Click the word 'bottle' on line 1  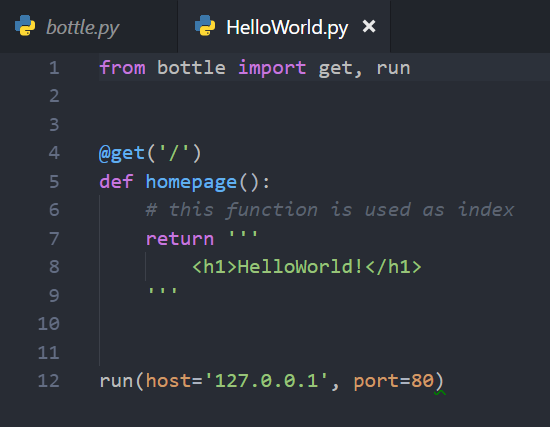pos(191,67)
